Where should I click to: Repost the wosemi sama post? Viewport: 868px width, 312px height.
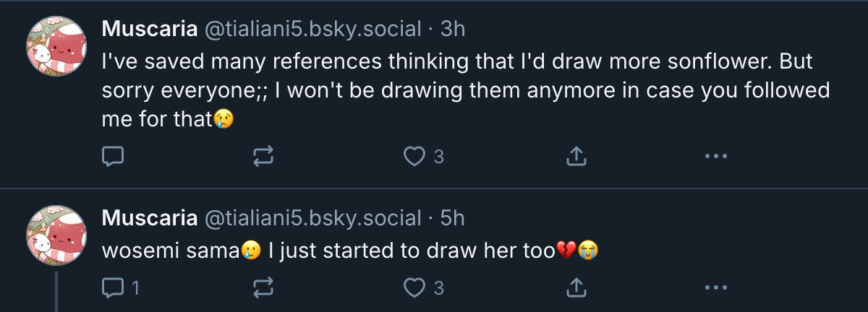(263, 288)
